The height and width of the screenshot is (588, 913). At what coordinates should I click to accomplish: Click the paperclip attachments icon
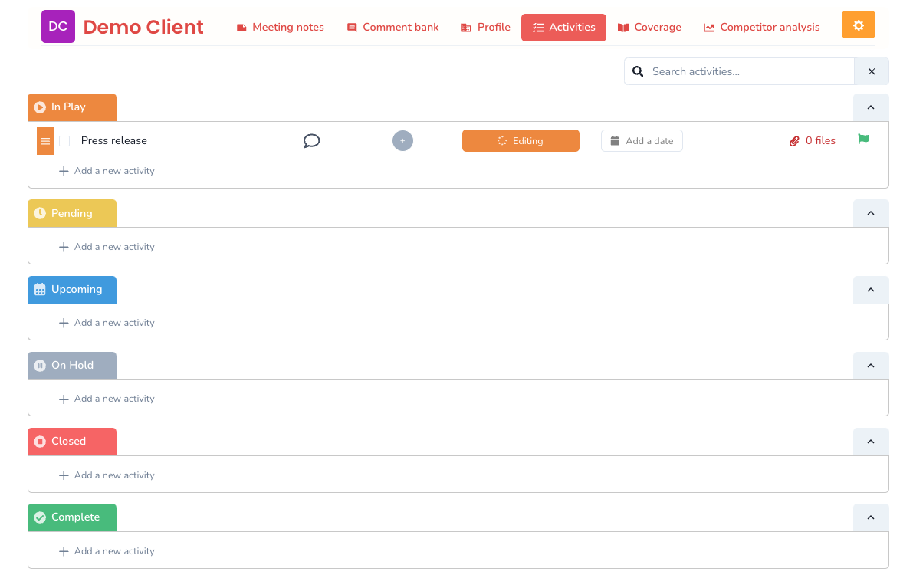(x=794, y=140)
